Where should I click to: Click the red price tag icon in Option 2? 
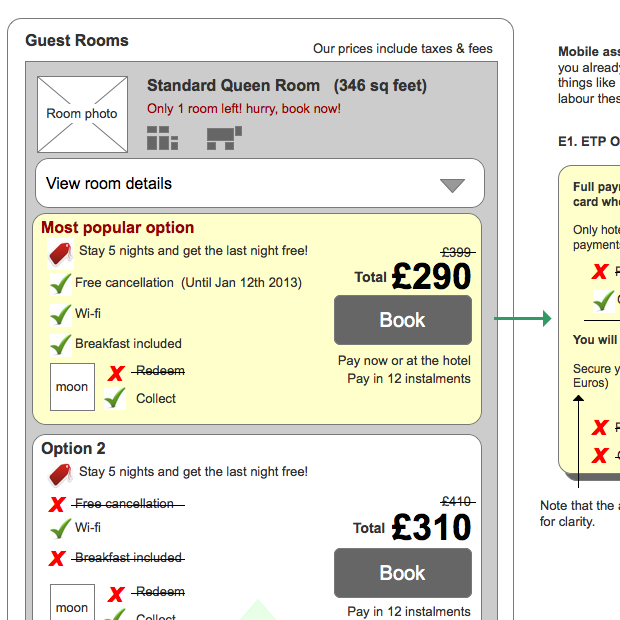click(x=60, y=473)
